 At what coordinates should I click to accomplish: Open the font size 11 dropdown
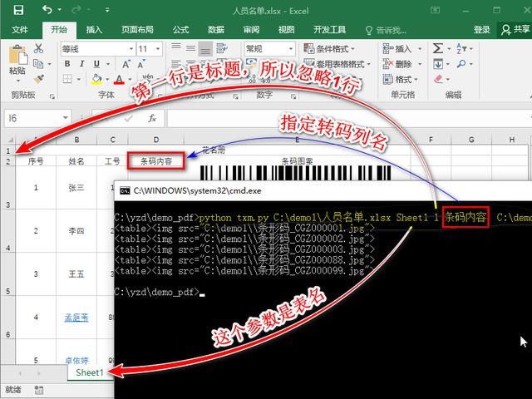pos(157,49)
